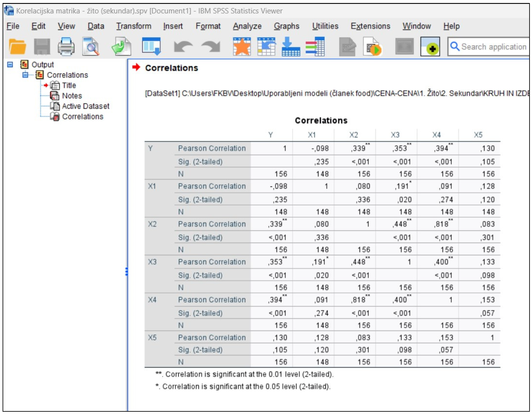Click the green plus designate window icon
Viewport: 532px width, 416px height.
click(x=430, y=46)
